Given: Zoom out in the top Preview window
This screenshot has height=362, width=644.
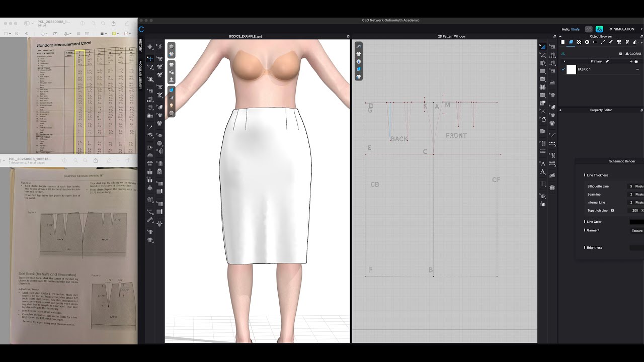Looking at the screenshot, I should pyautogui.click(x=94, y=23).
